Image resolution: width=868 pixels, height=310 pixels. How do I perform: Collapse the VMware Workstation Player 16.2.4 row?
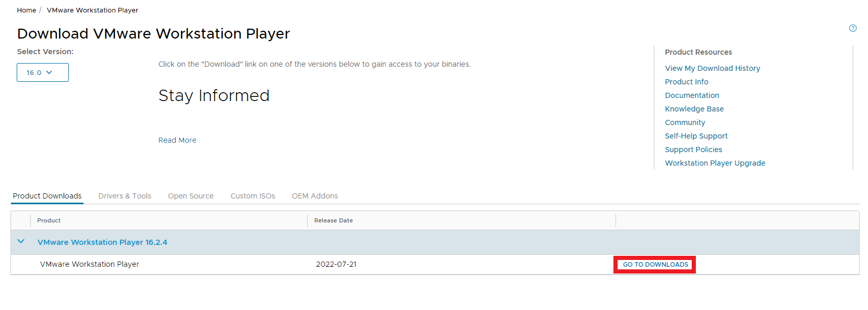21,241
